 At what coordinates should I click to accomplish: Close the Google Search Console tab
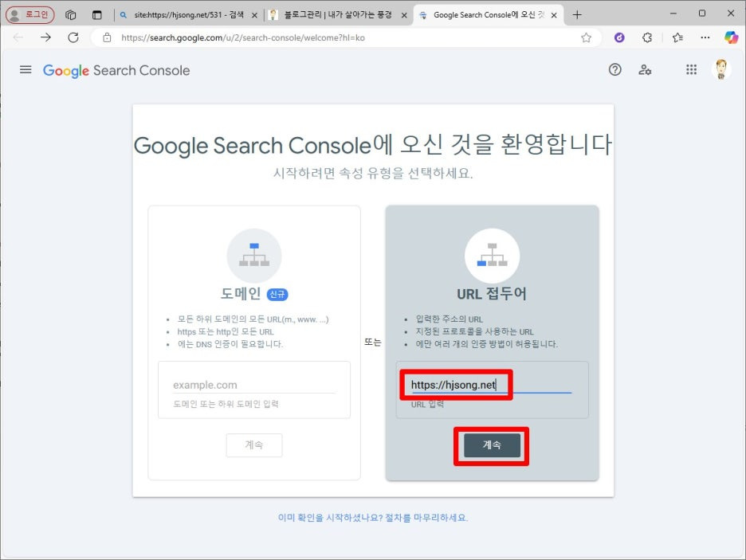coord(554,15)
